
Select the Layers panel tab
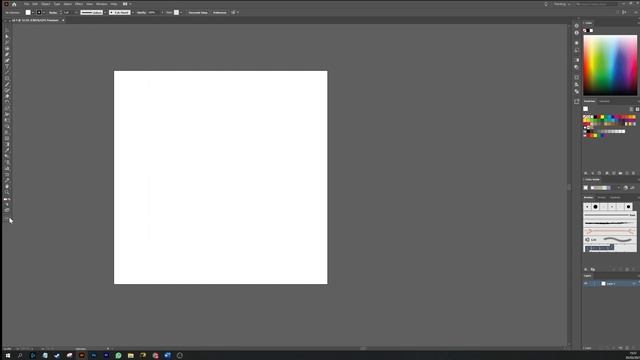588,276
